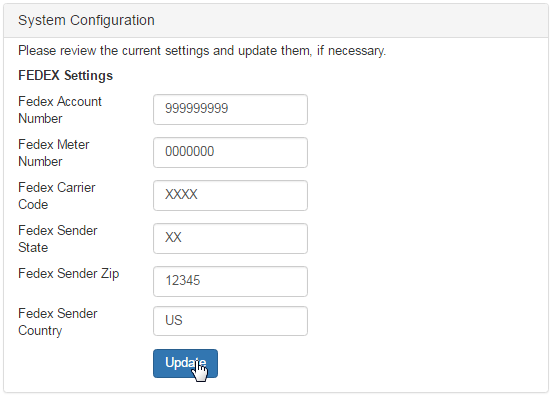The height and width of the screenshot is (396, 553).
Task: Focus the Fedex Account Number input field
Action: (x=230, y=109)
